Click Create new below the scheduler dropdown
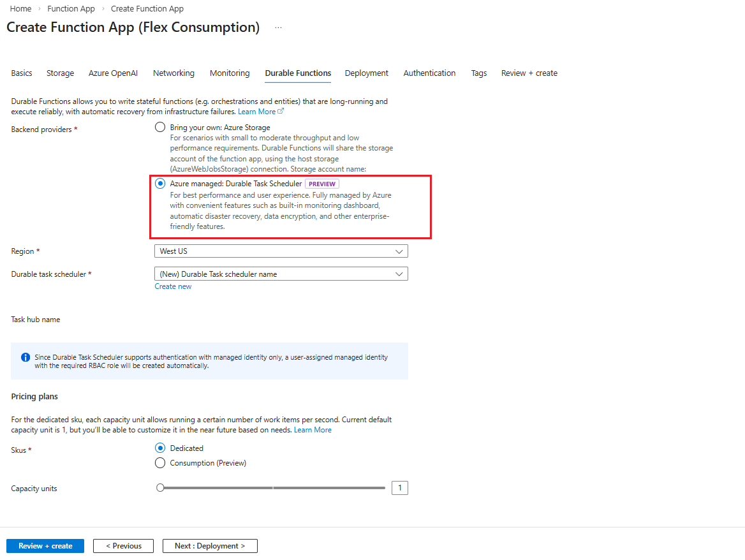Viewport: 745px width, 560px height. (173, 286)
